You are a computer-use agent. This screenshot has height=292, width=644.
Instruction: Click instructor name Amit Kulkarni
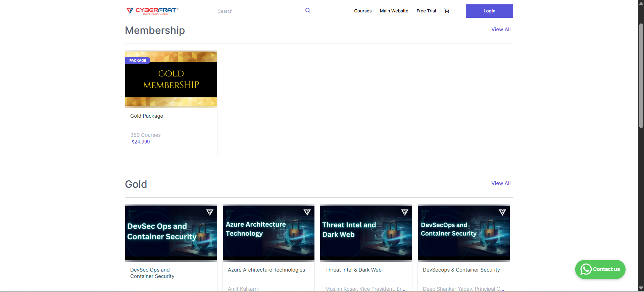243,289
